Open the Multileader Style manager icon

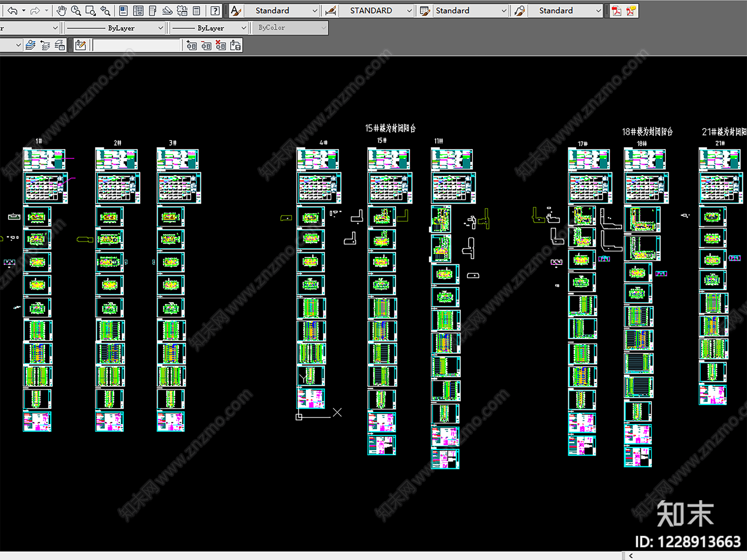click(x=520, y=10)
